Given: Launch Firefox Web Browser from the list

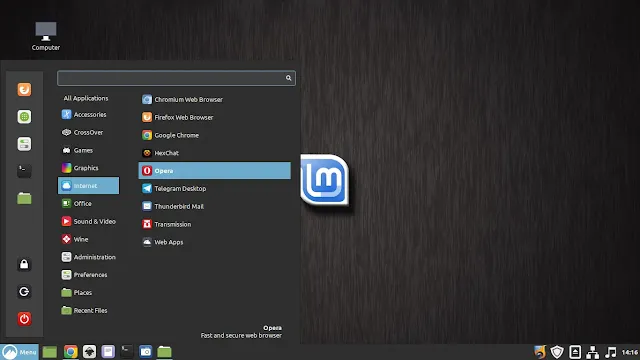Looking at the screenshot, I should point(215,118).
